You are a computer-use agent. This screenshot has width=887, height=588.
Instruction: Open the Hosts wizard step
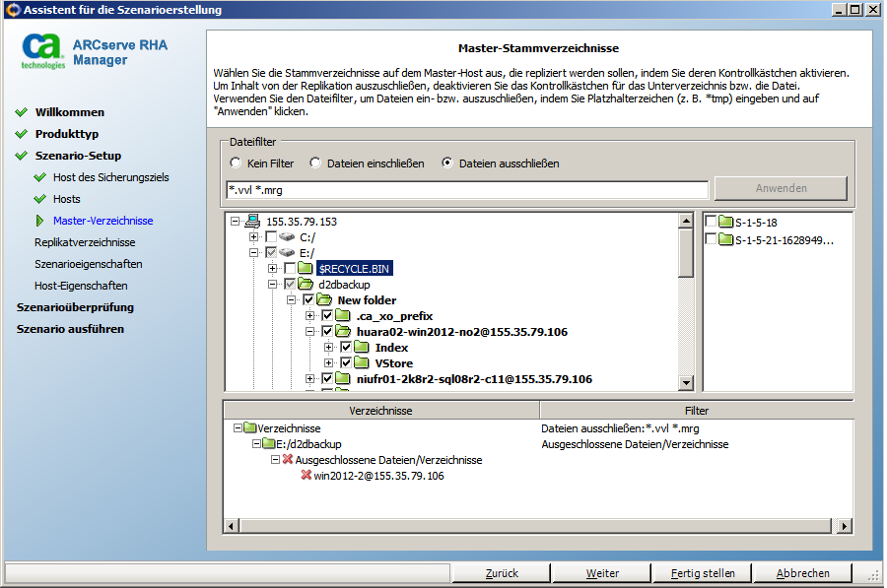click(x=67, y=199)
